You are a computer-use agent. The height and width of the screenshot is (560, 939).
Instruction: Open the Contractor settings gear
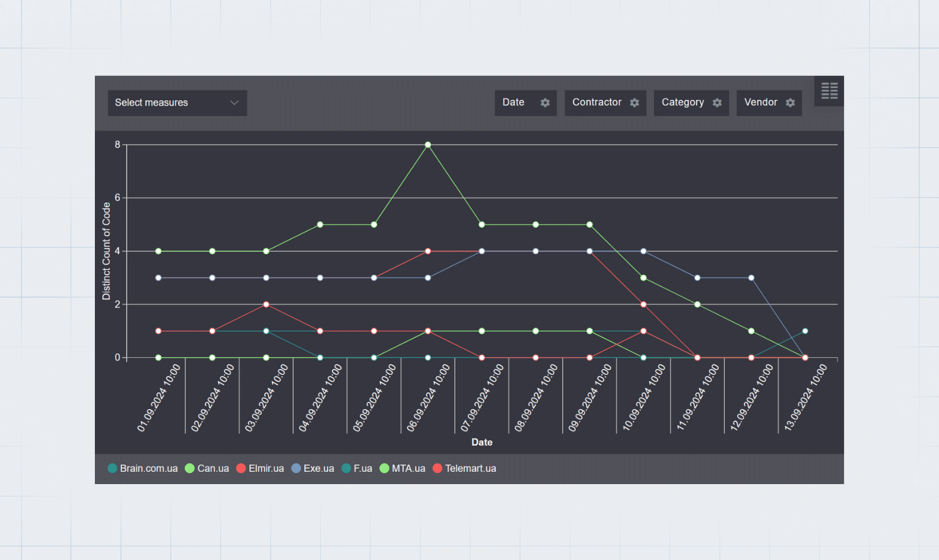pos(634,103)
